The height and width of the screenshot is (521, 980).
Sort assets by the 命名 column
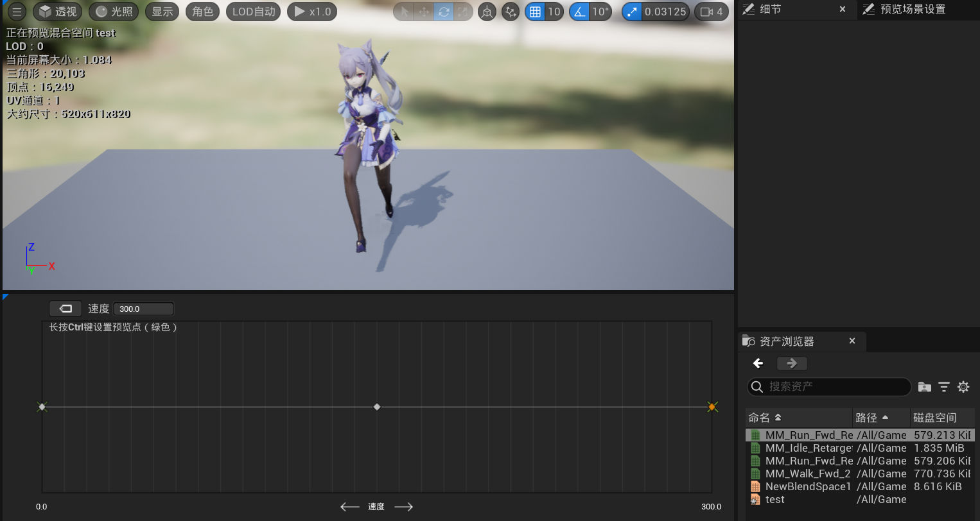click(x=799, y=418)
